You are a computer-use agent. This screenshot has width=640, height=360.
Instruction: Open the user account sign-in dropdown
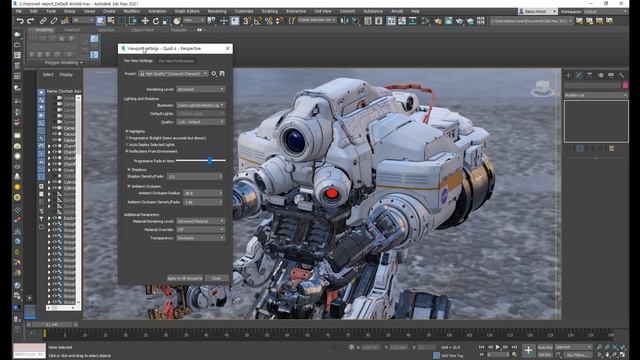[x=538, y=11]
